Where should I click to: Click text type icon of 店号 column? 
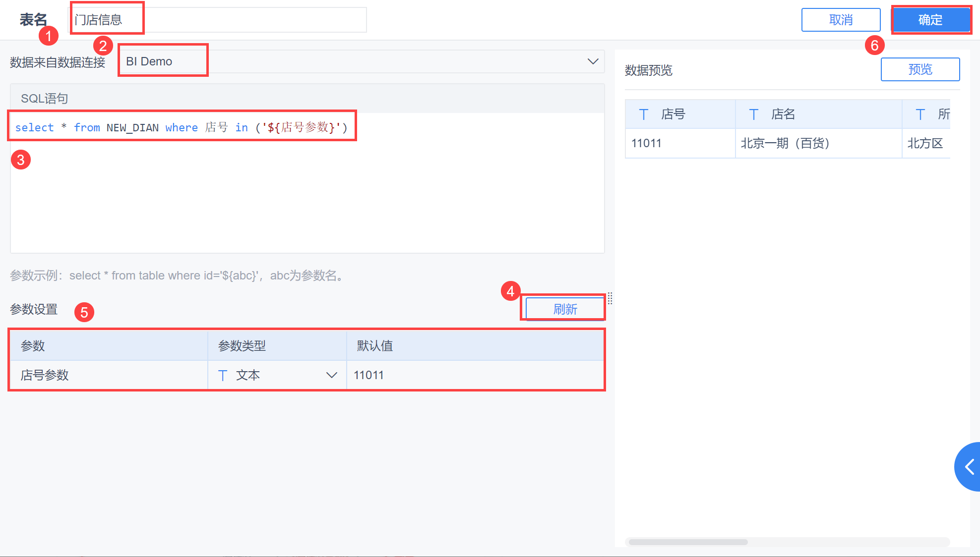point(643,114)
